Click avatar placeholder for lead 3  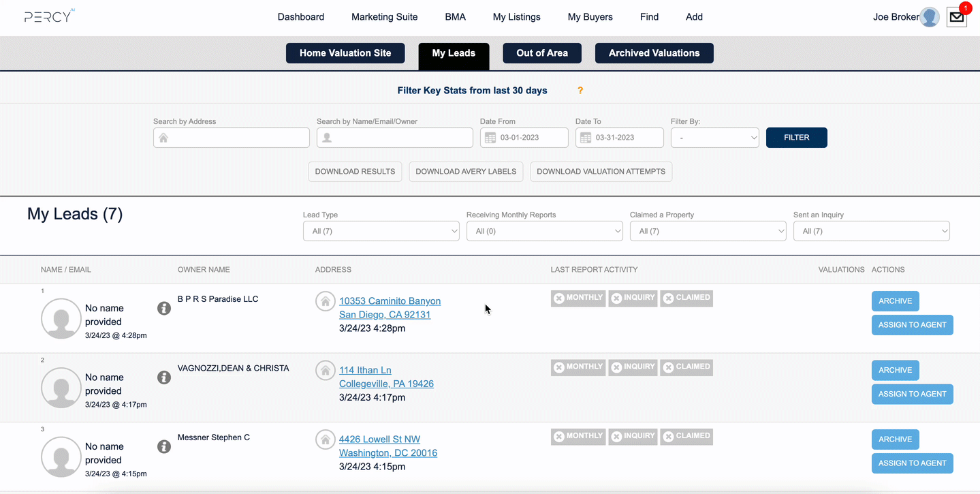coord(61,457)
